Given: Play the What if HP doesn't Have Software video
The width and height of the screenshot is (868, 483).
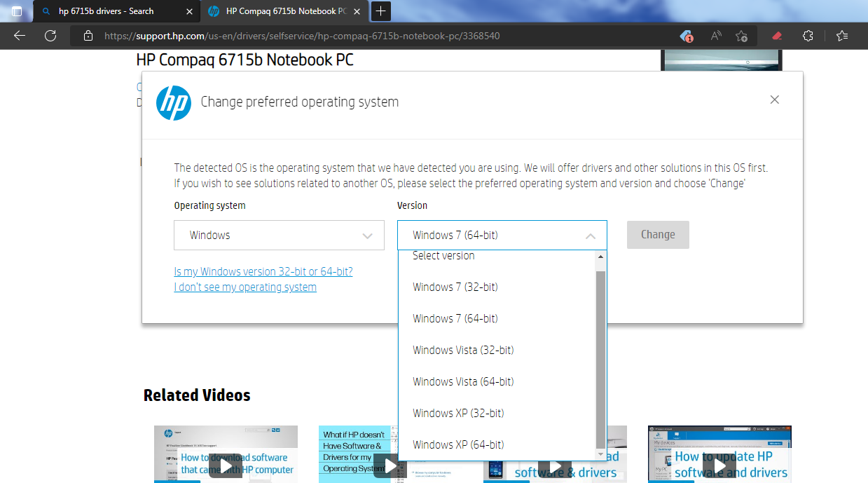Looking at the screenshot, I should 391,465.
